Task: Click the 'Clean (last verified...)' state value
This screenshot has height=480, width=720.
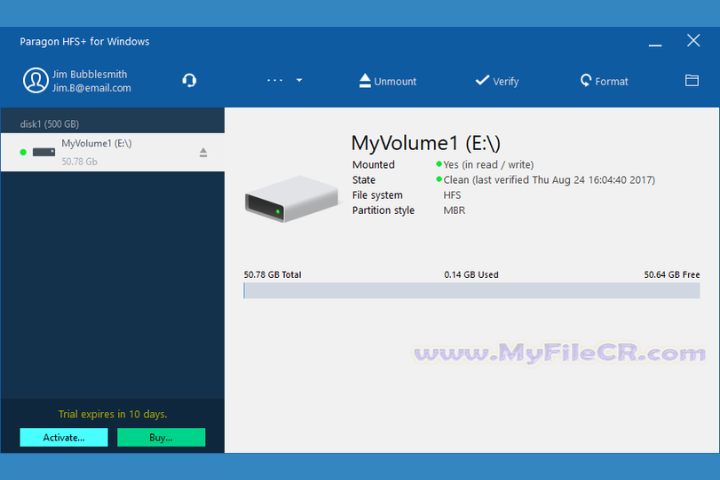Action: coord(549,180)
